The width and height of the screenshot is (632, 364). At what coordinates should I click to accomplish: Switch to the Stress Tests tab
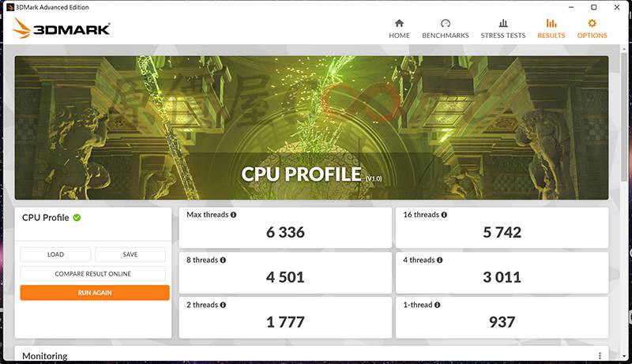click(502, 29)
